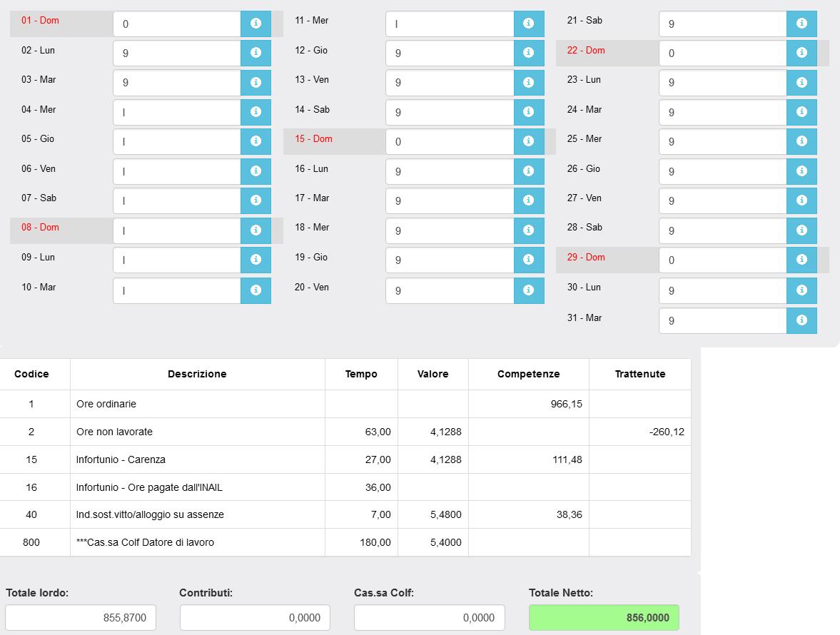The height and width of the screenshot is (635, 840).
Task: Select the Contributi amount field
Action: click(x=255, y=617)
